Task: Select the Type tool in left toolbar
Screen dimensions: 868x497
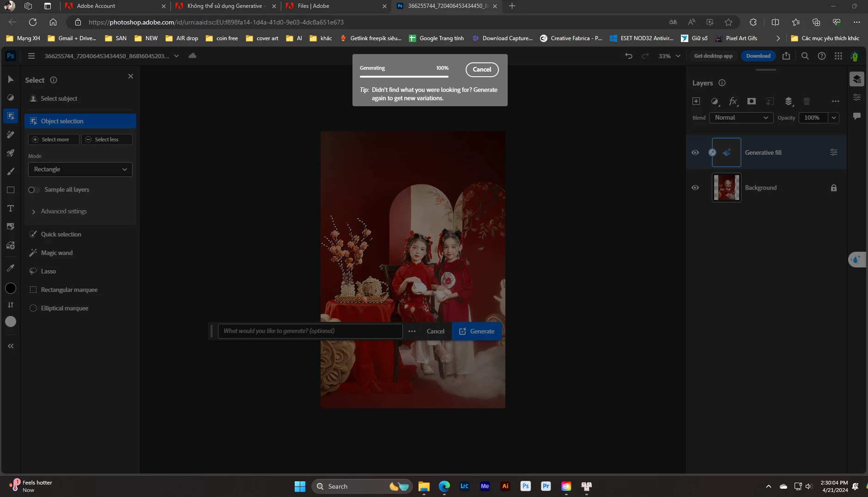Action: 11,208
